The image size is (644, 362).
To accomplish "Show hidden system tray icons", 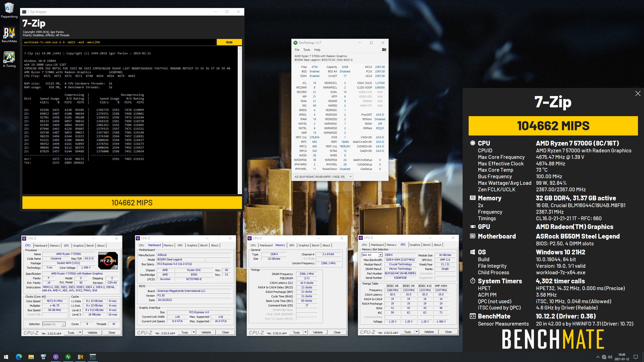I will (598, 357).
